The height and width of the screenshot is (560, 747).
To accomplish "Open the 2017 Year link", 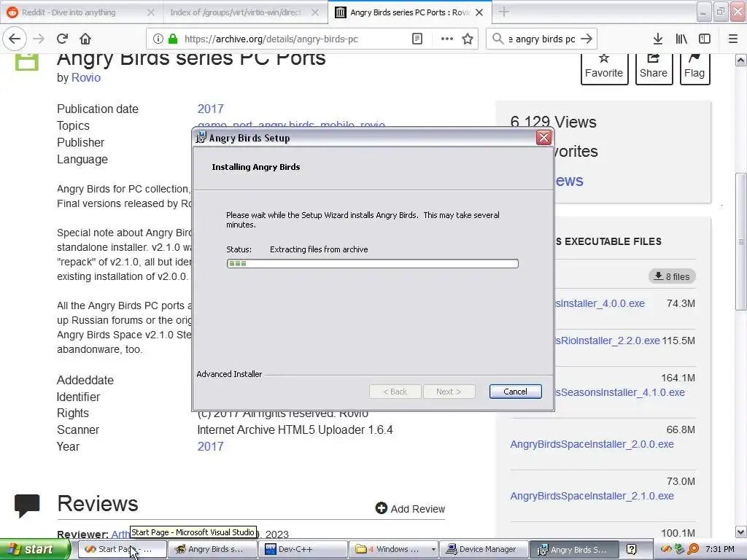I will [x=211, y=446].
